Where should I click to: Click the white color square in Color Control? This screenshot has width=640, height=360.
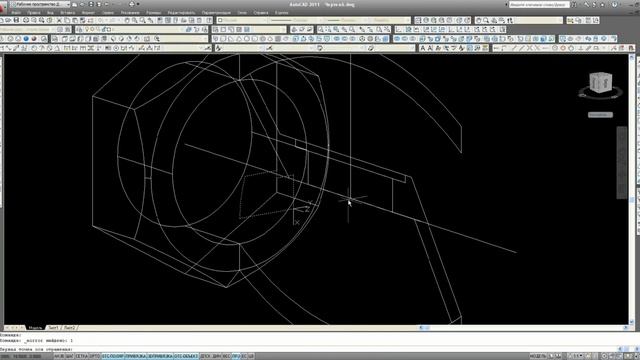220,20
